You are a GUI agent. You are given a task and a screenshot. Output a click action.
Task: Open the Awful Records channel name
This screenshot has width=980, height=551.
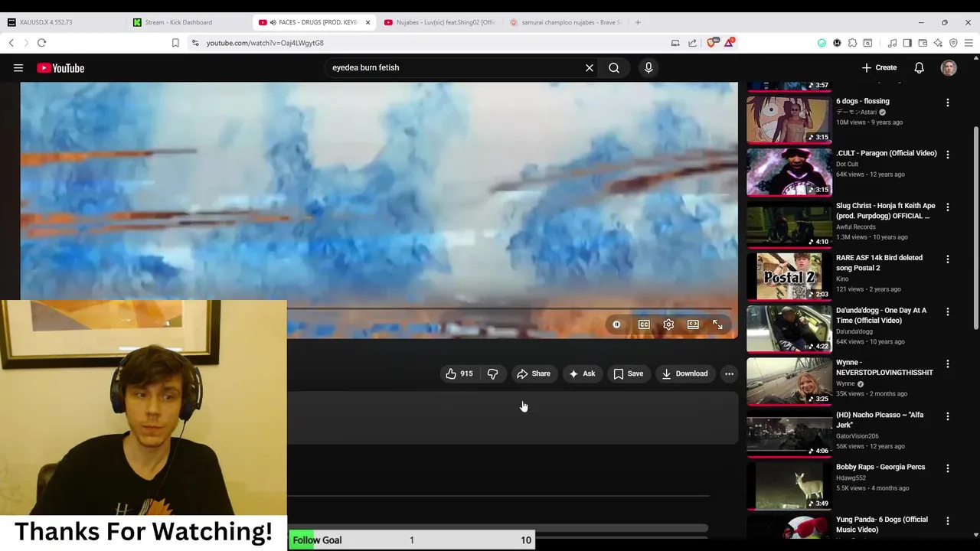click(856, 227)
